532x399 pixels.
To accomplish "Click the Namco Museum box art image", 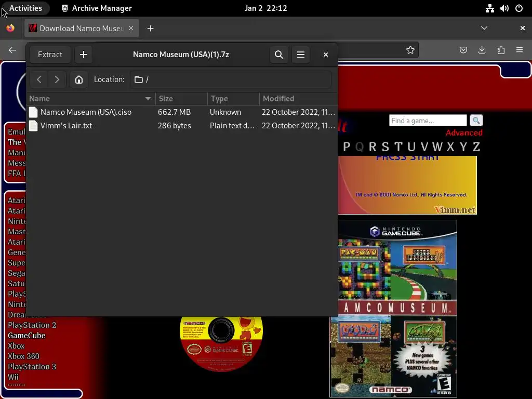I will coord(393,309).
